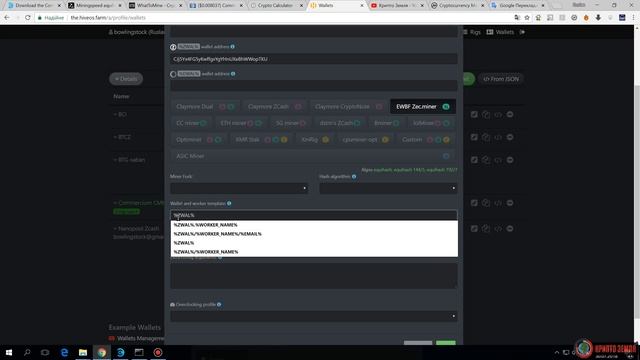Delete the Nanopool Zcash wallet row

point(510,229)
